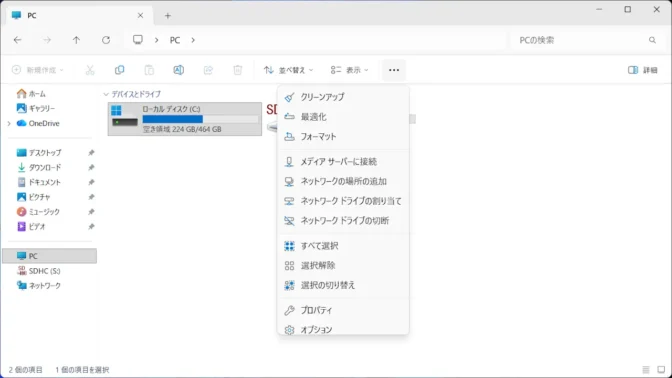Click メディア サーバーに接続 menu item
672x378 pixels.
(343, 162)
